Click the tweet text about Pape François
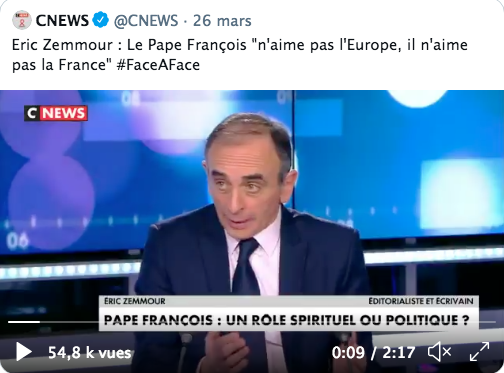The height and width of the screenshot is (373, 504). coord(240,55)
